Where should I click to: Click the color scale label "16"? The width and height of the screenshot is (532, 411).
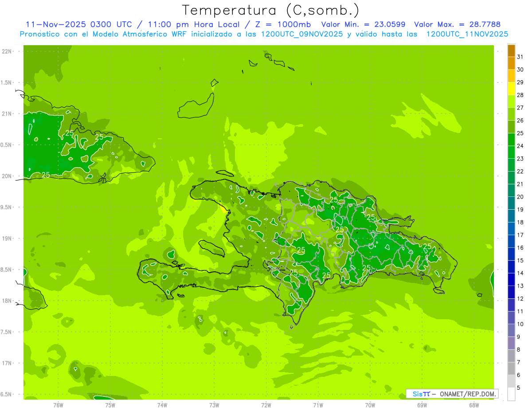pyautogui.click(x=520, y=248)
